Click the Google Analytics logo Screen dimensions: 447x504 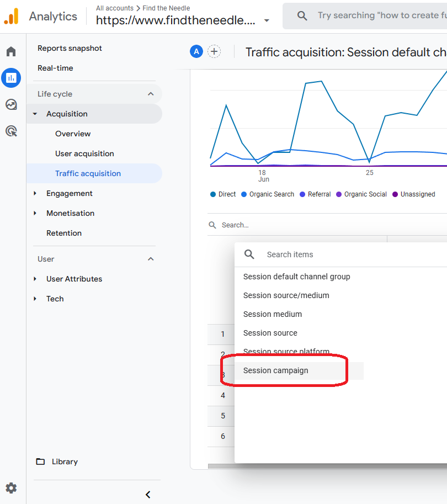(x=12, y=17)
